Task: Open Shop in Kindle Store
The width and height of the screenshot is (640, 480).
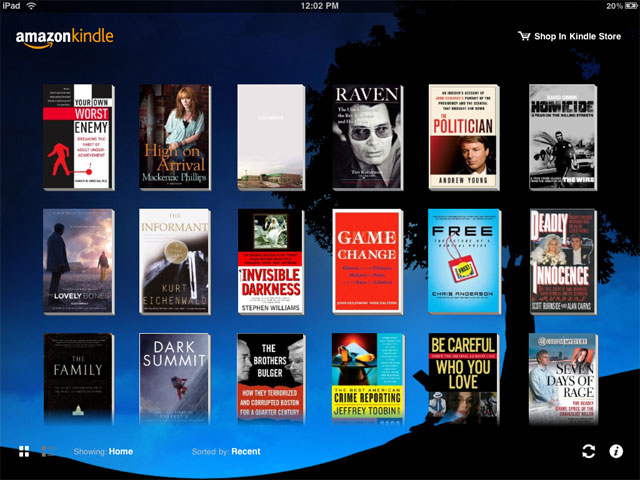Action: coord(569,36)
